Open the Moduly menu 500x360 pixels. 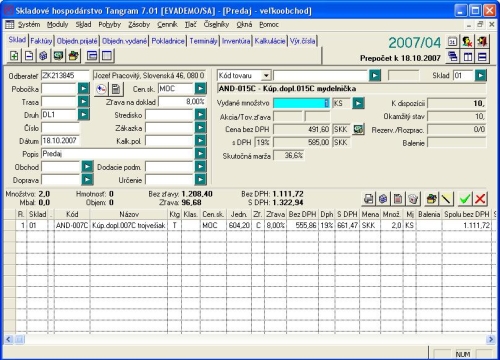point(57,24)
